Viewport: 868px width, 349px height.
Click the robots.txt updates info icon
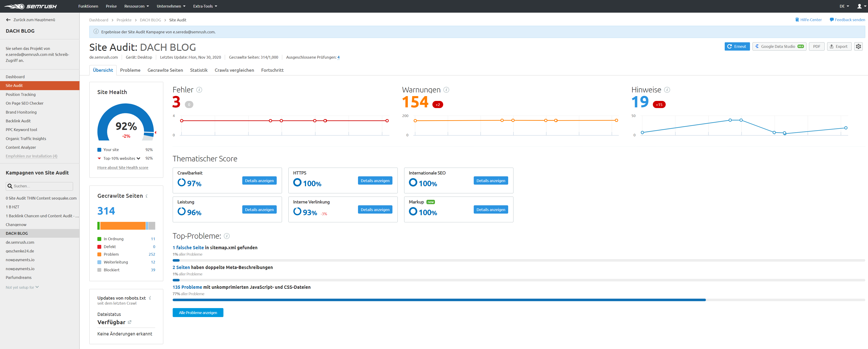150,298
